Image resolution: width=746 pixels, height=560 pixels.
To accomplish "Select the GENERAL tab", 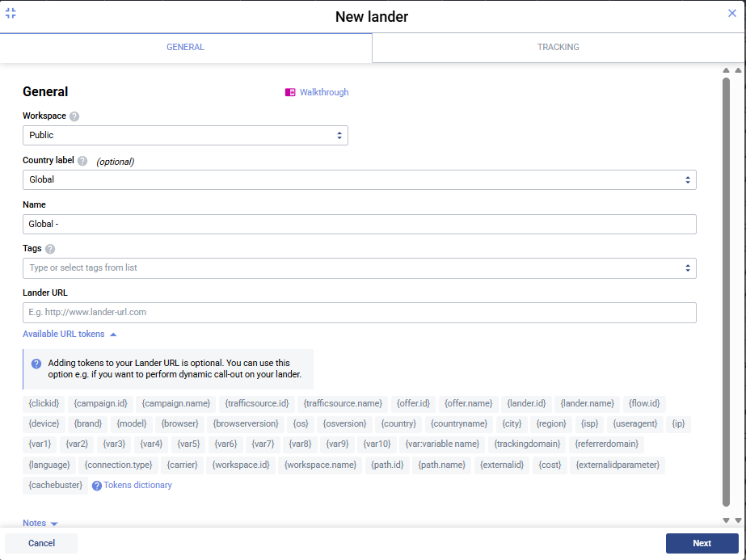I will [185, 48].
